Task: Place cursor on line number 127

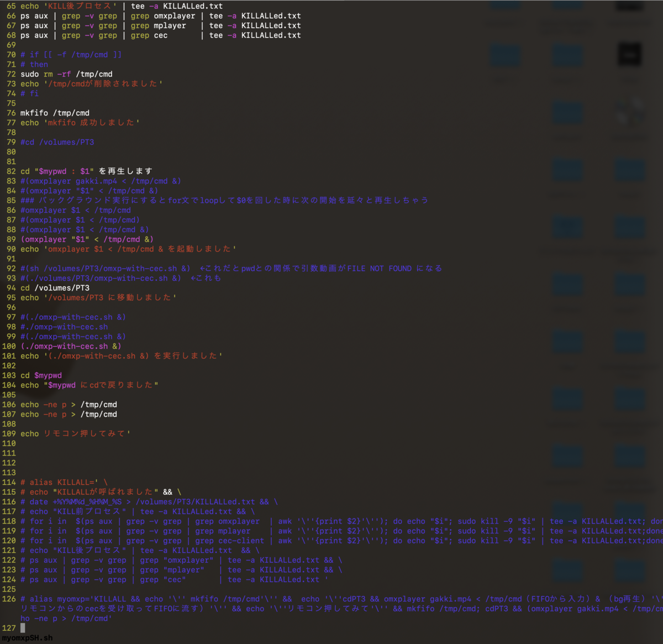Action: point(9,628)
